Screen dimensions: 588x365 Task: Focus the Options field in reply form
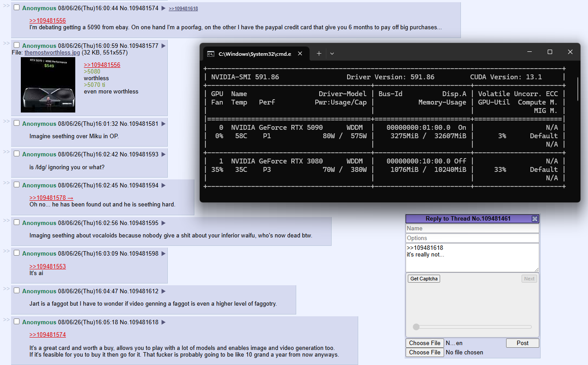[472, 238]
